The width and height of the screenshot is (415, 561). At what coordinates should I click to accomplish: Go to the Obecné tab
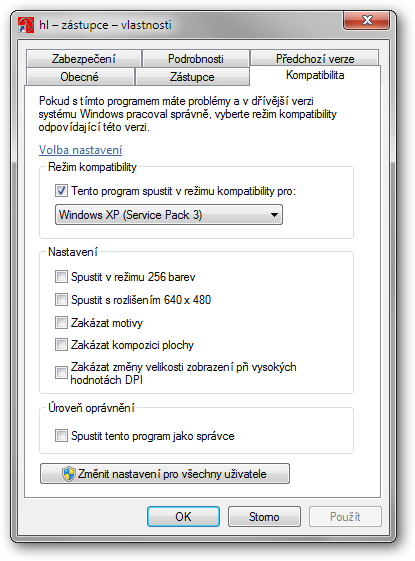[x=79, y=77]
